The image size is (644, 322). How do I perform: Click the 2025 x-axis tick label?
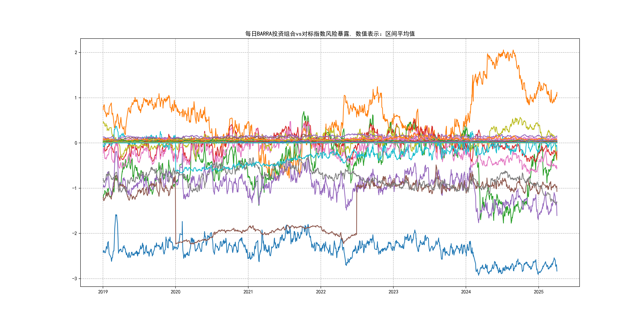coord(538,292)
